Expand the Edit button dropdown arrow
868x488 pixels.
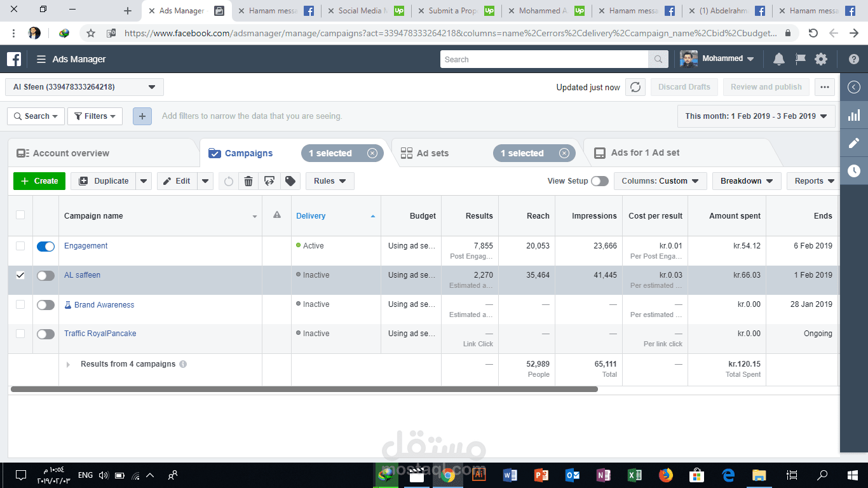pyautogui.click(x=205, y=181)
